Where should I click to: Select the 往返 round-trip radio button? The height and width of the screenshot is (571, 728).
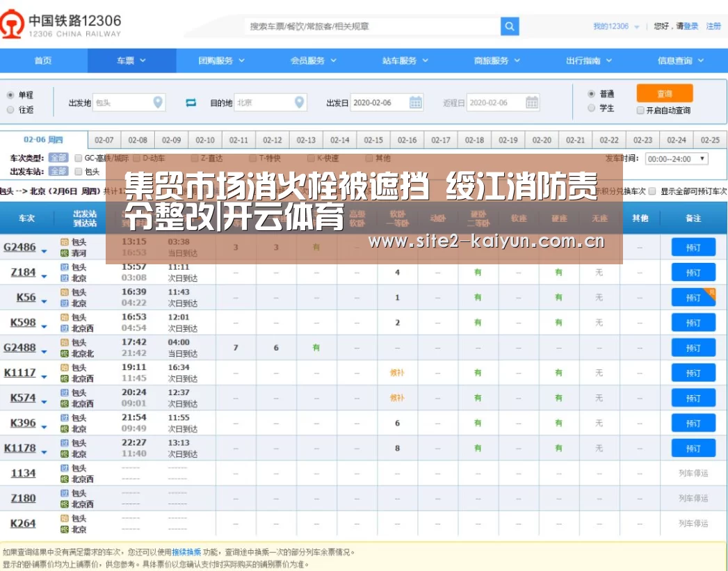10,110
